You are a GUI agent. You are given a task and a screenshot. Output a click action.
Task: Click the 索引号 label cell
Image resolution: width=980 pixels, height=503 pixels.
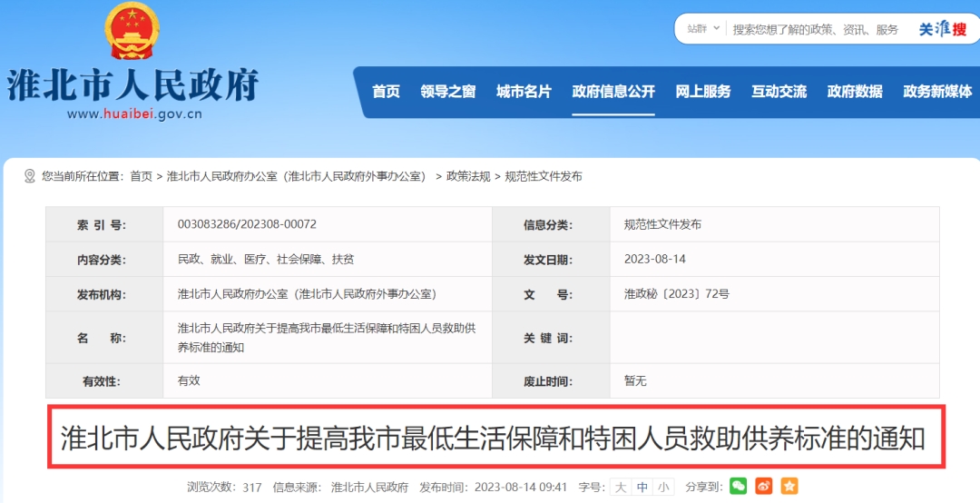point(104,224)
